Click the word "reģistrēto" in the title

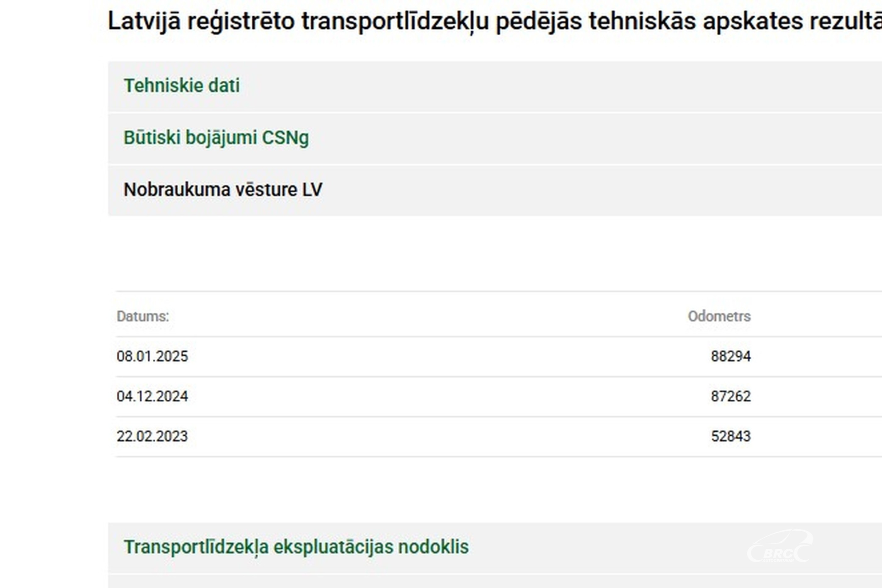pyautogui.click(x=241, y=21)
